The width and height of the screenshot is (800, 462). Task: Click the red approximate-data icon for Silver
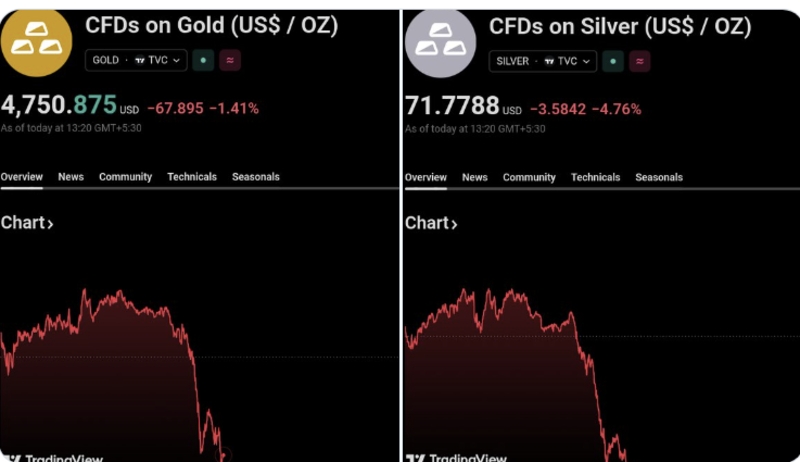tap(638, 61)
